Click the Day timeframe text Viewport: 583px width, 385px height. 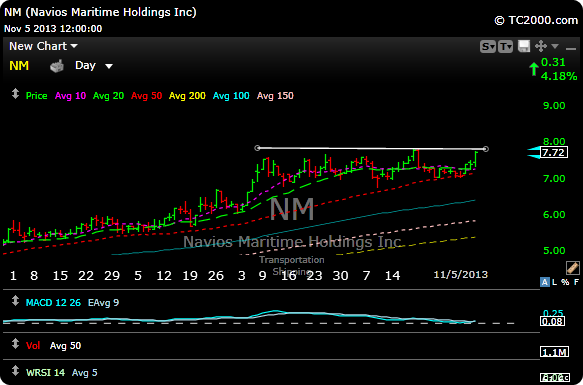click(86, 65)
